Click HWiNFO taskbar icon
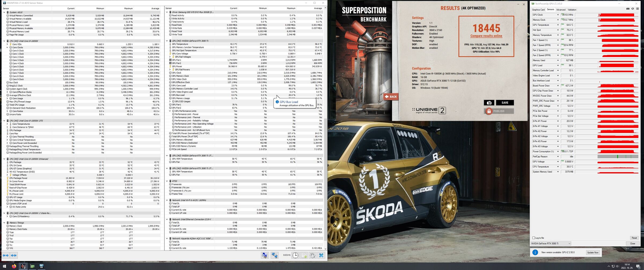Viewport: 644px width, 270px height. 42,266
